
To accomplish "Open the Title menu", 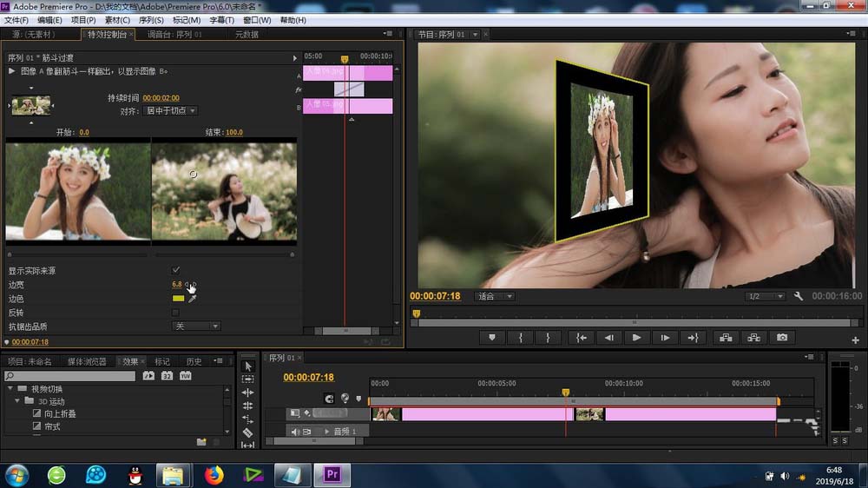I will click(x=221, y=20).
